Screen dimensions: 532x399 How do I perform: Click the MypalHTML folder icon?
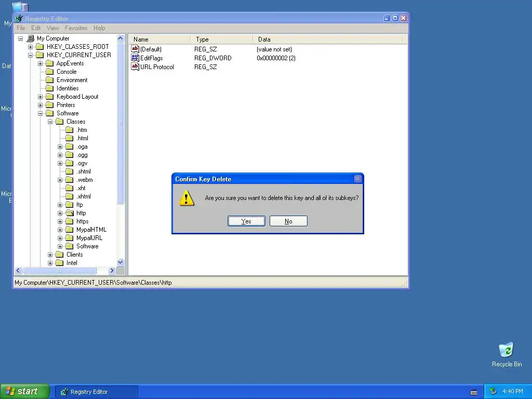[69, 230]
